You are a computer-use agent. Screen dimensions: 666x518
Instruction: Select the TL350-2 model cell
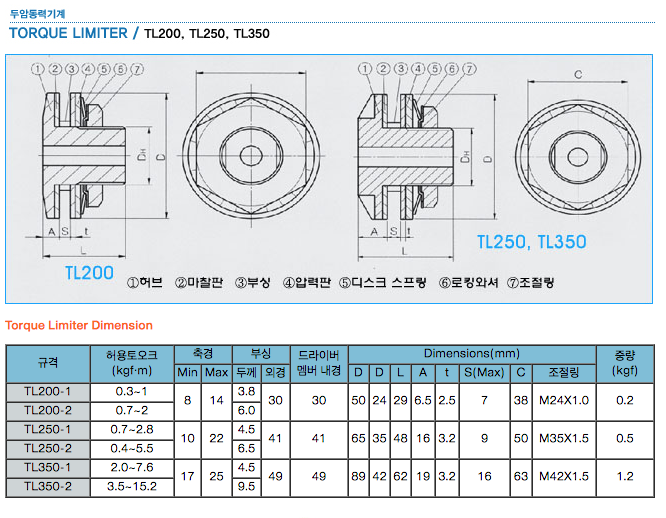(48, 487)
